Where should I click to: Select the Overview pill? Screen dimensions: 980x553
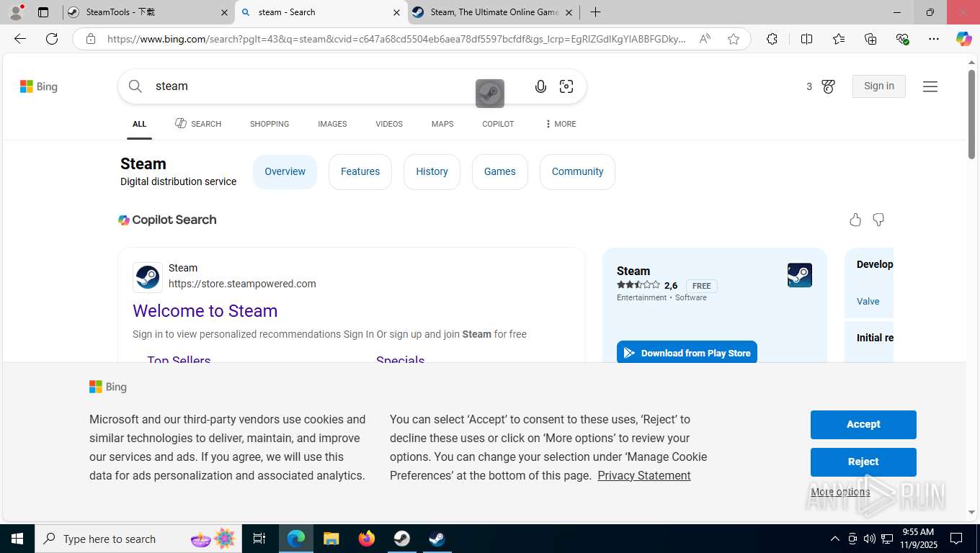point(285,171)
